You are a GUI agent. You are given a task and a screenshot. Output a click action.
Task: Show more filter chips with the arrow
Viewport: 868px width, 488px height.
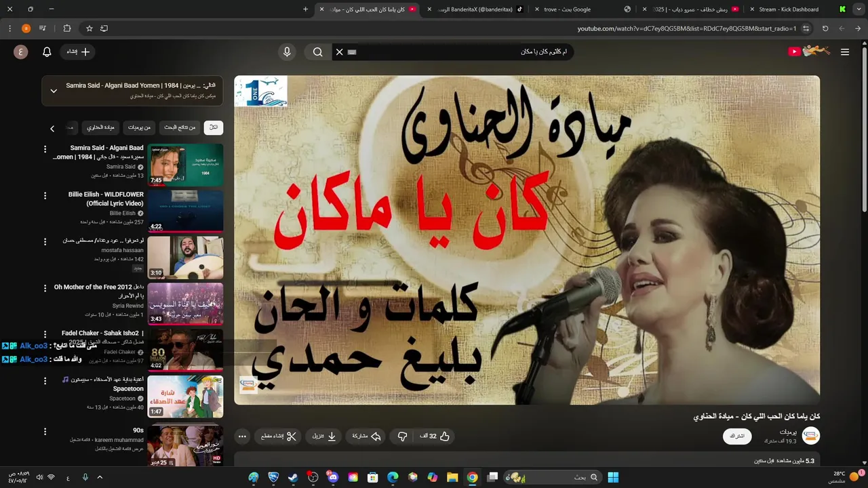[52, 128]
